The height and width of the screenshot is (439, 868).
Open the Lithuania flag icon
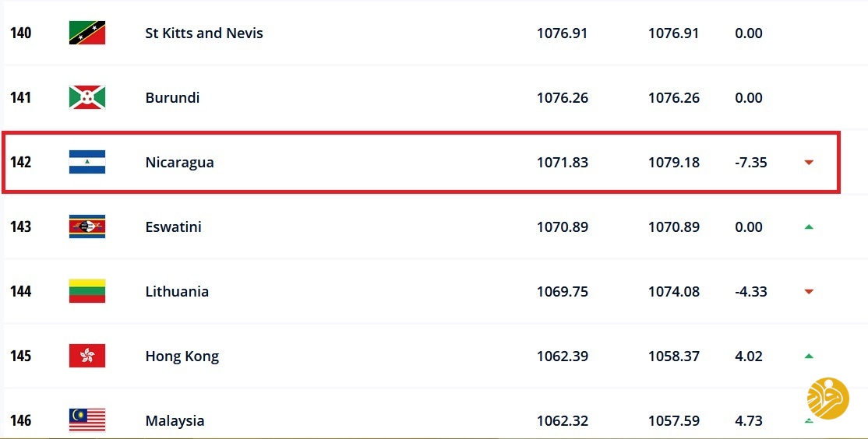(x=87, y=291)
